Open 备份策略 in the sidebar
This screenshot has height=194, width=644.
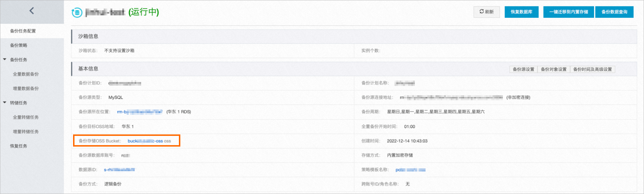19,45
